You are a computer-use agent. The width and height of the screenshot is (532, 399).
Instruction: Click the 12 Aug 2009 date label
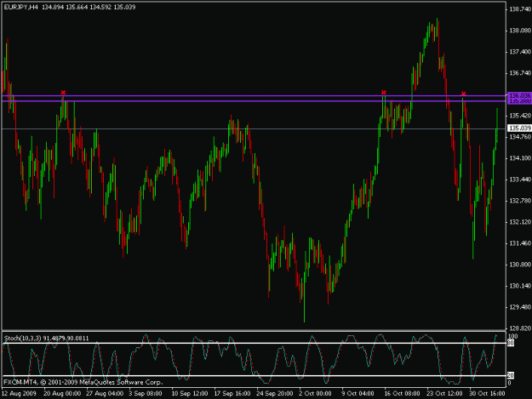click(x=19, y=393)
